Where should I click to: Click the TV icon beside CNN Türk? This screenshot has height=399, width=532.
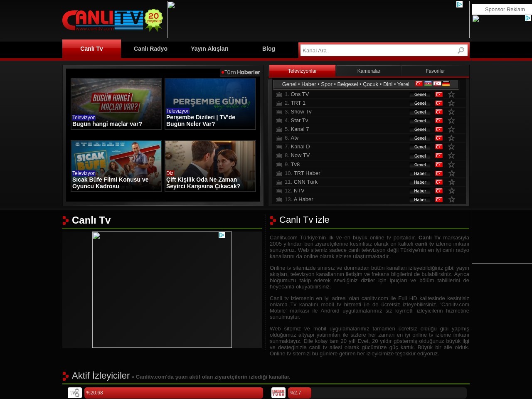(x=279, y=182)
